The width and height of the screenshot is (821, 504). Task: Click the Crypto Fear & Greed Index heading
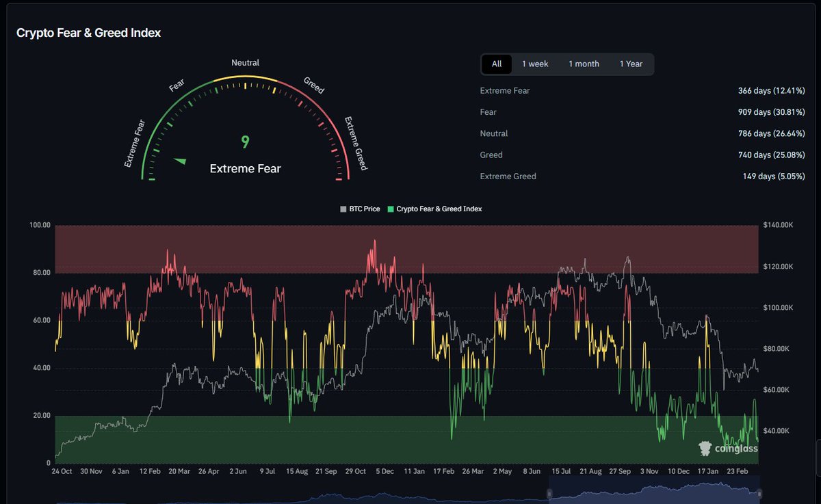click(x=89, y=33)
